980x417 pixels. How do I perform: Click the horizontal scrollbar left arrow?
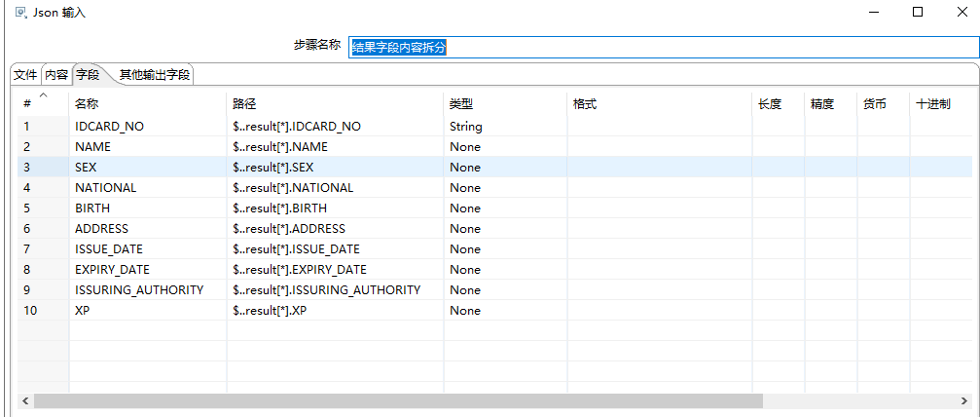pos(25,400)
